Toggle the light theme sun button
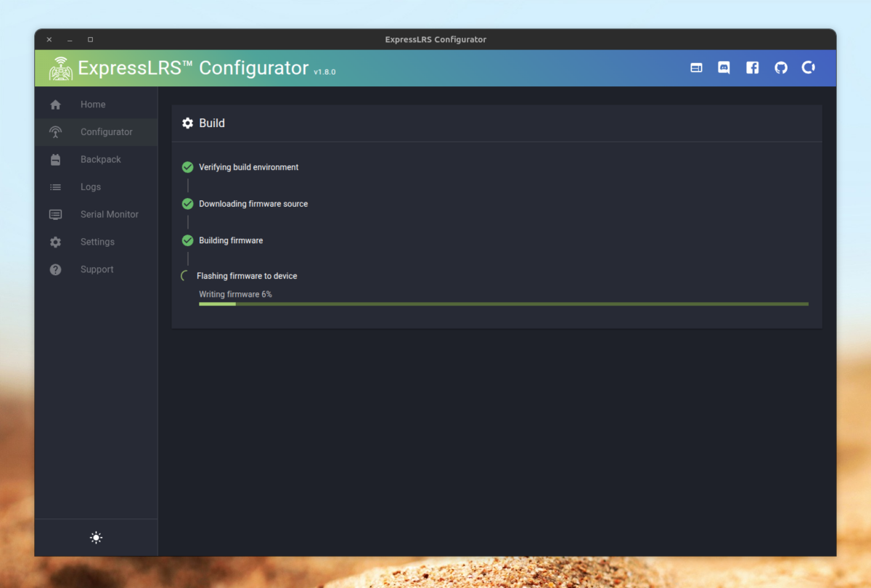 click(x=96, y=538)
